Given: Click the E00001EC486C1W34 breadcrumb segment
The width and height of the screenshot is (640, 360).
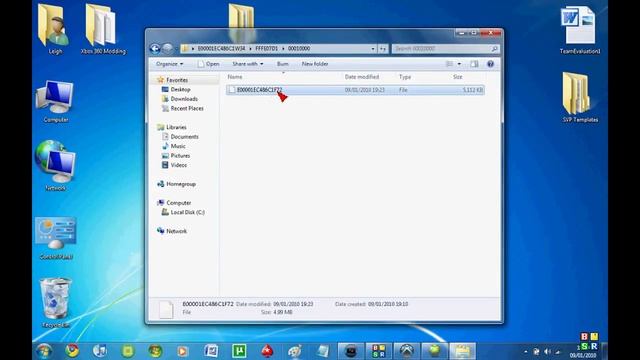Looking at the screenshot, I should [x=221, y=49].
